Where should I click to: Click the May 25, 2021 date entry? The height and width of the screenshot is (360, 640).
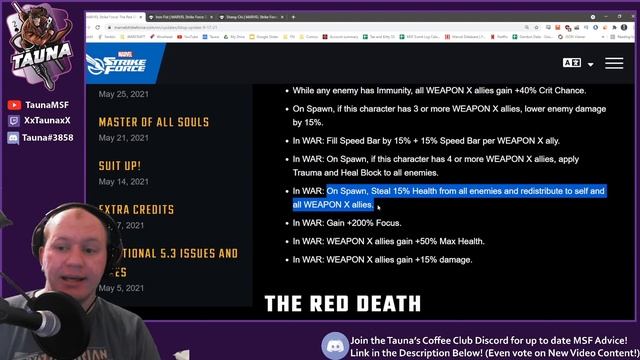[123, 94]
